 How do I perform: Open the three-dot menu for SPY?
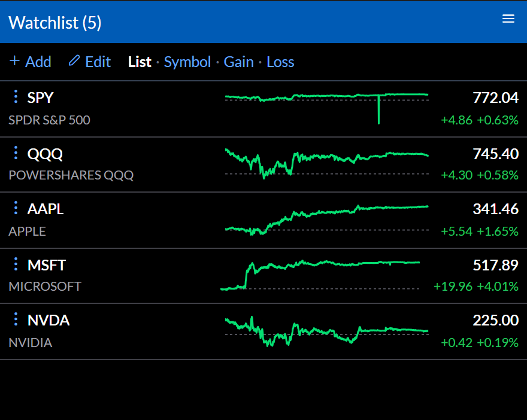pos(16,97)
